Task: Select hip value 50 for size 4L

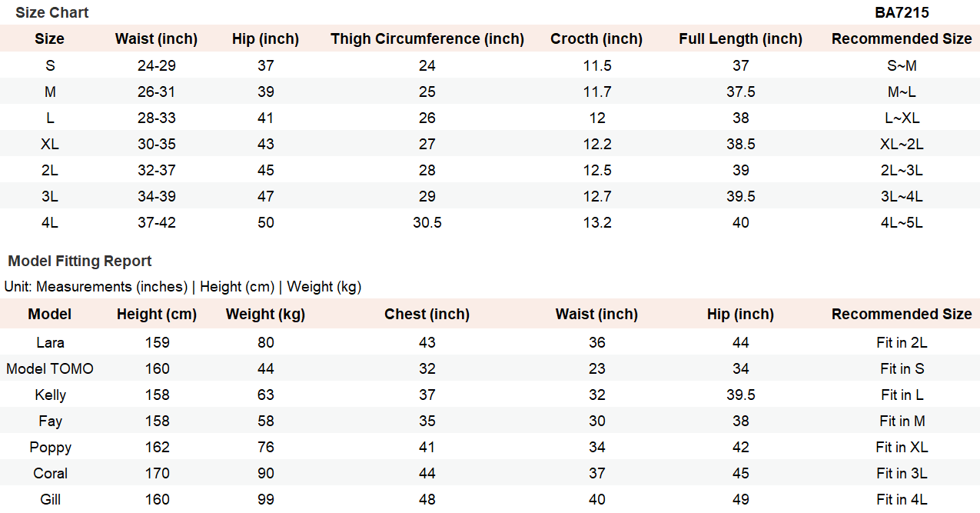Action: coord(266,222)
